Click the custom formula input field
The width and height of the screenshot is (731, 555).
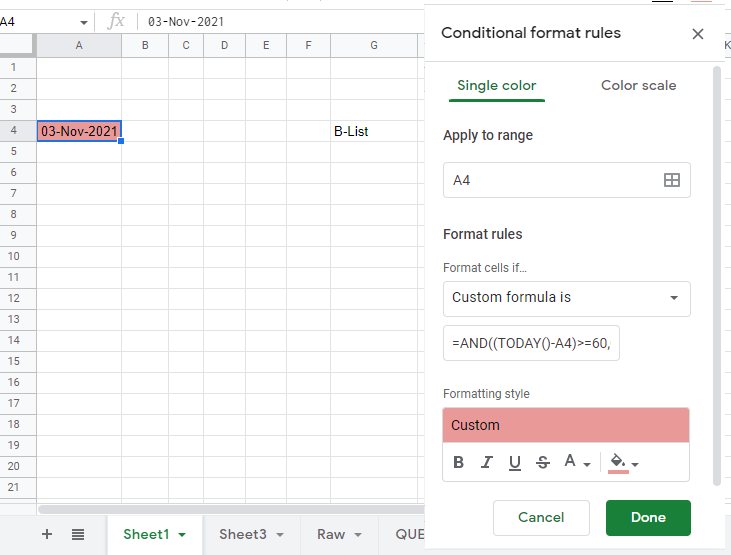(531, 343)
